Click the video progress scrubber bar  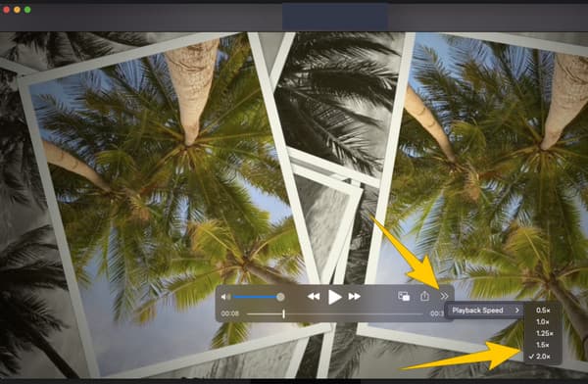tap(335, 313)
